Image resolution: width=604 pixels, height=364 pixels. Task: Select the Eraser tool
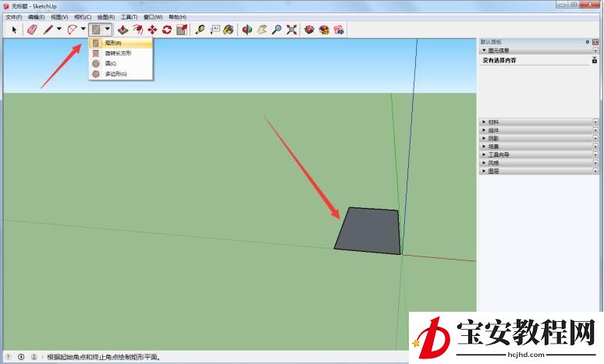[x=32, y=30]
